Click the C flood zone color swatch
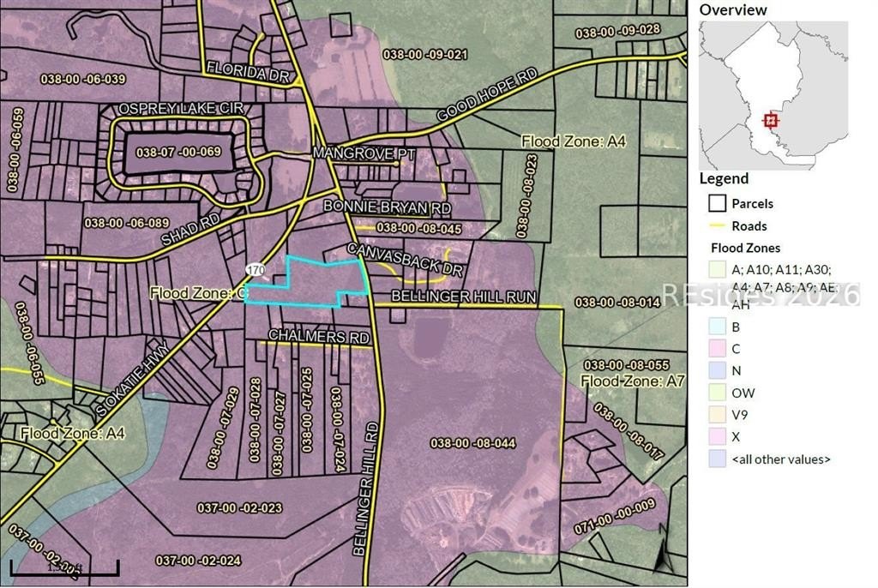This screenshot has height=588, width=878. (x=718, y=348)
